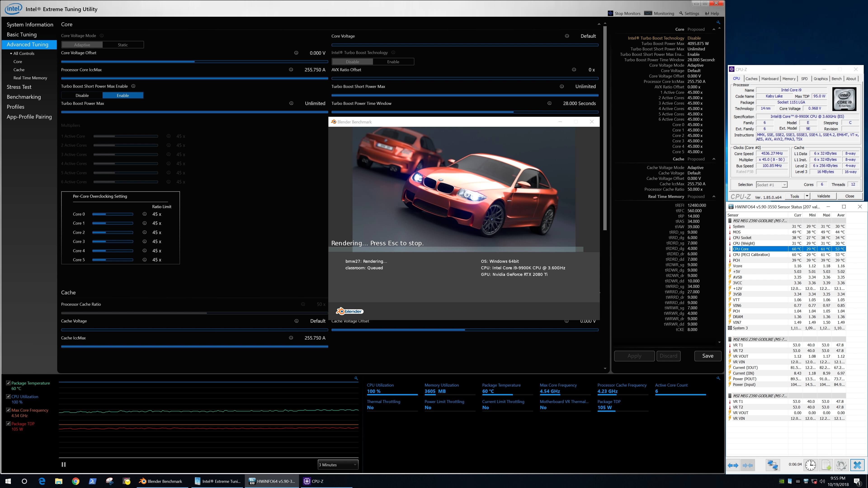Viewport: 868px width, 488px height.
Task: Open the Monitoring graph icon in XTU header
Action: tap(648, 13)
